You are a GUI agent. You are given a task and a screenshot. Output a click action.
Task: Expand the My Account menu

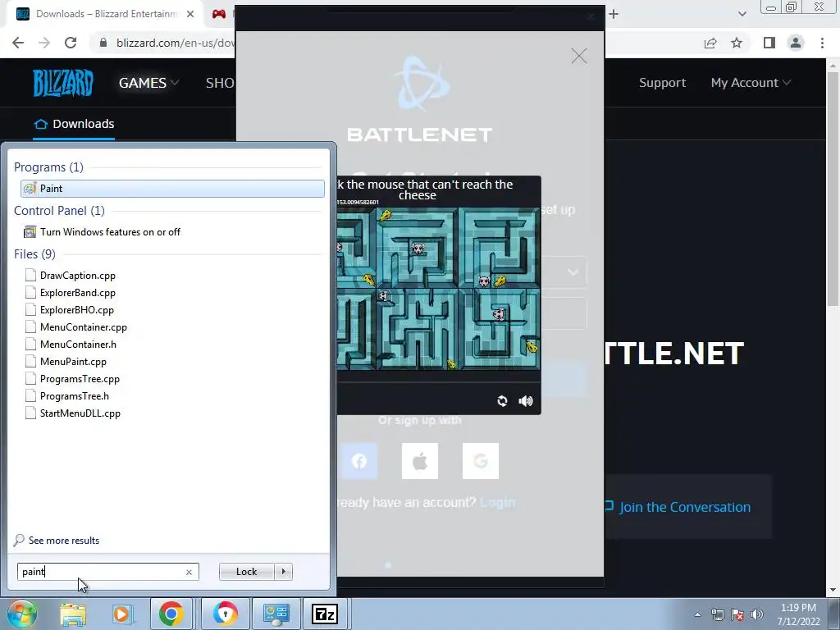(x=751, y=83)
